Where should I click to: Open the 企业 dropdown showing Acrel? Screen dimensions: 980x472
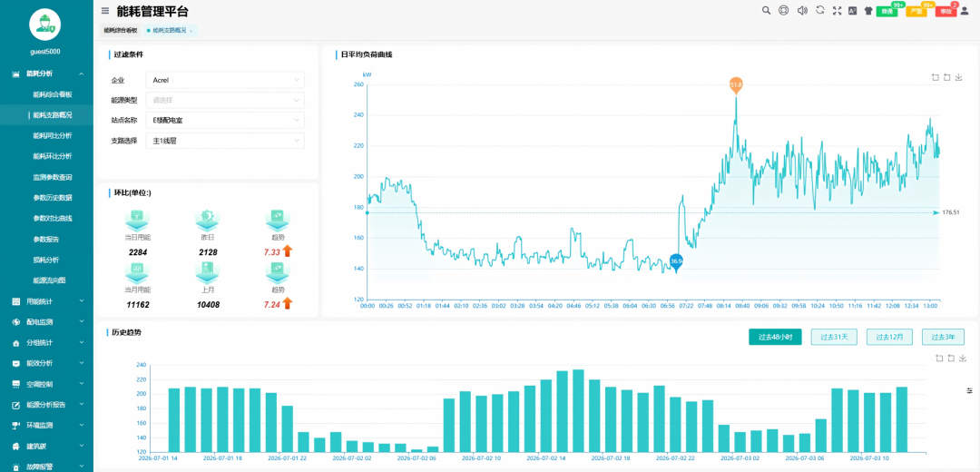tap(225, 80)
